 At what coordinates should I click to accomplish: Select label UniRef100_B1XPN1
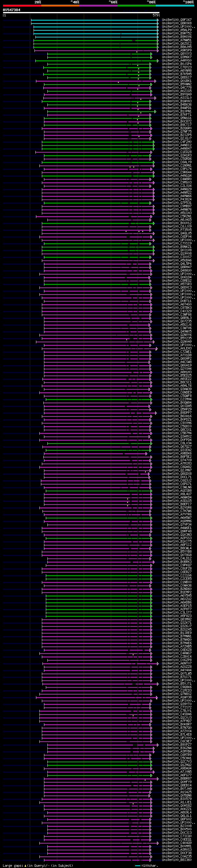(x=177, y=111)
